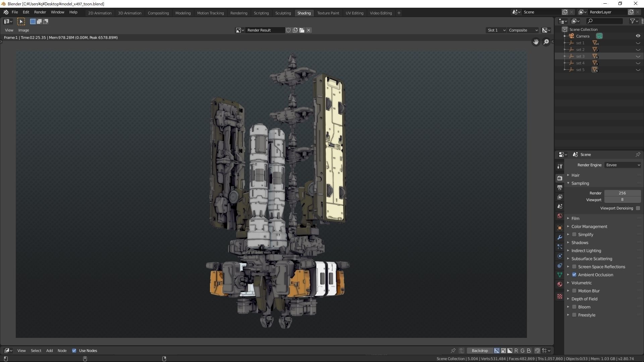This screenshot has height=362, width=644.
Task: Open the Material properties tab
Action: coord(559,284)
